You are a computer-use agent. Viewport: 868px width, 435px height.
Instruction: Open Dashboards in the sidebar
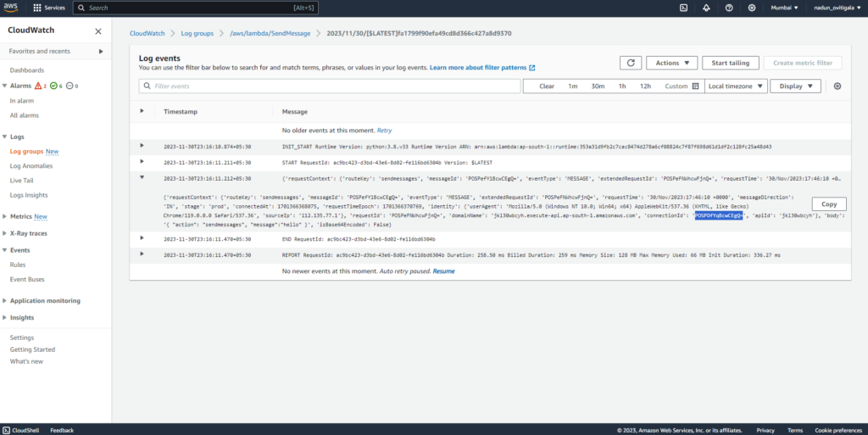(x=26, y=70)
